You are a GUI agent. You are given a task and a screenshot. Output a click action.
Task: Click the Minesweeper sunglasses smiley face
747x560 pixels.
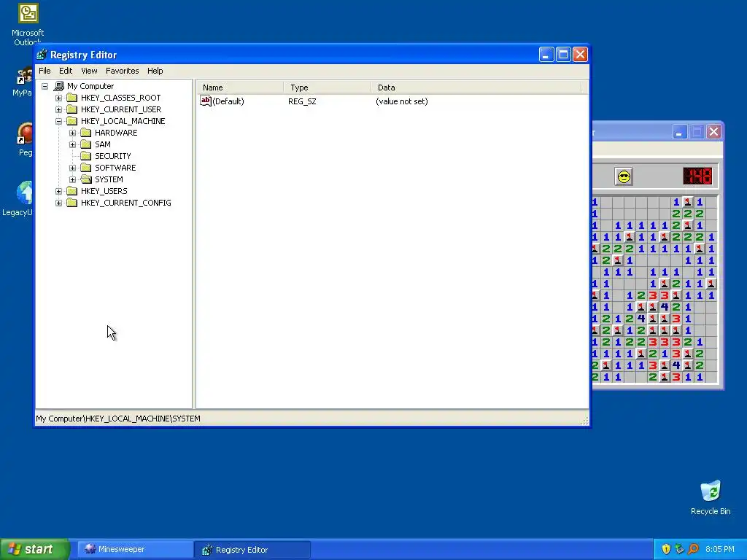click(624, 176)
